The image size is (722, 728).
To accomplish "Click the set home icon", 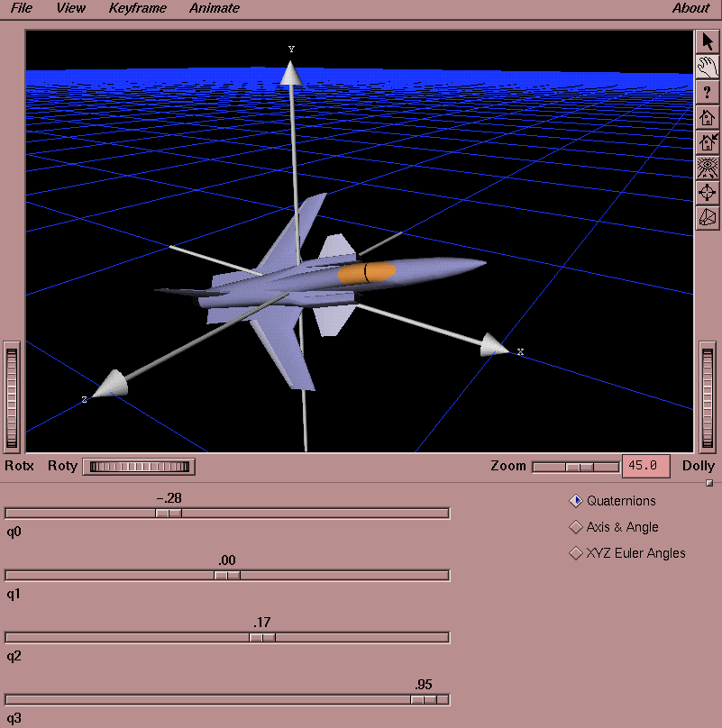I will 708,142.
